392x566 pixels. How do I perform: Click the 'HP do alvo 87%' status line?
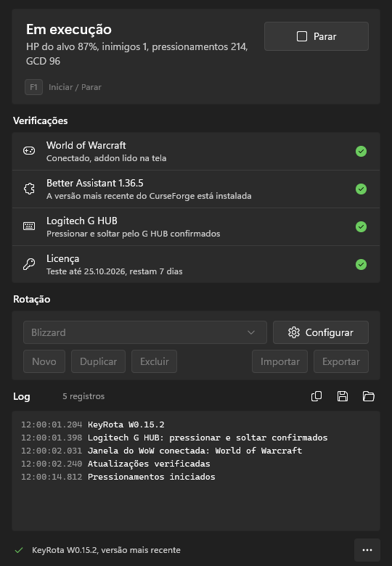[x=136, y=54]
